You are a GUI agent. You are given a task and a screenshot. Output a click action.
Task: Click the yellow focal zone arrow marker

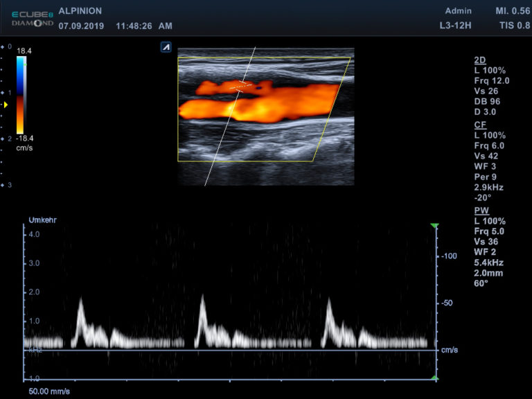tap(6, 105)
